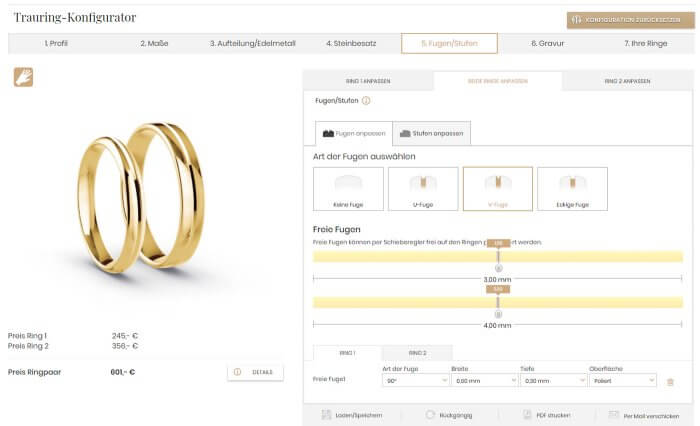
Task: Click the PDF drucken icon
Action: pyautogui.click(x=527, y=414)
